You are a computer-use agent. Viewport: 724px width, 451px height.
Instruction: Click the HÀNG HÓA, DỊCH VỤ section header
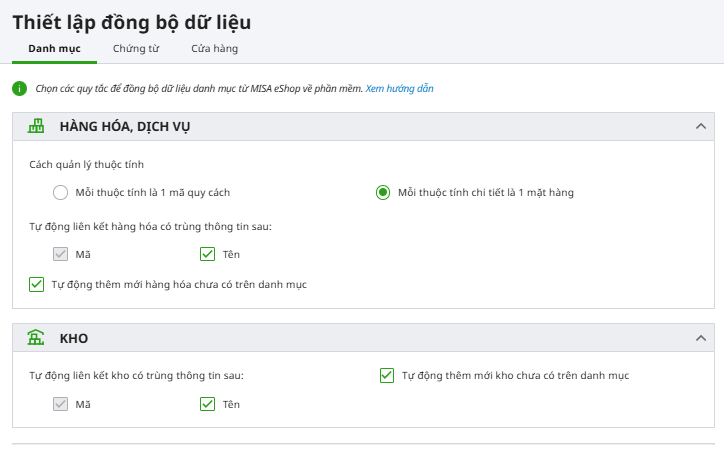pyautogui.click(x=363, y=126)
